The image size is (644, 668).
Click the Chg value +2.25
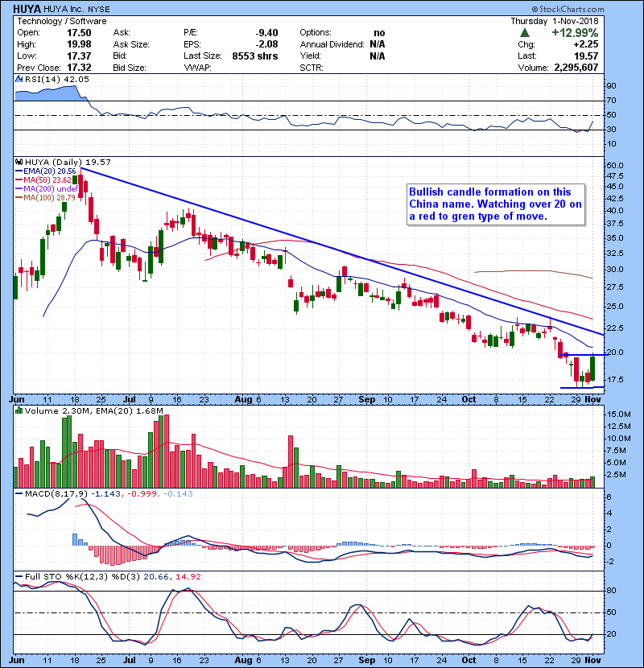pyautogui.click(x=585, y=44)
